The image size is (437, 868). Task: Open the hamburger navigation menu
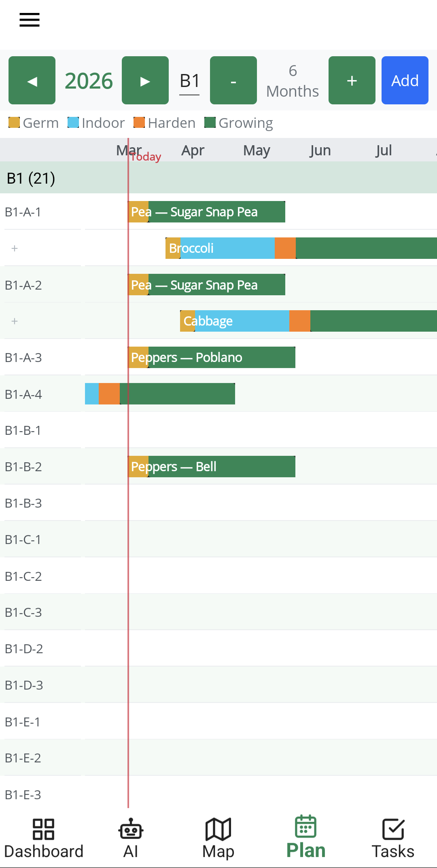(29, 19)
